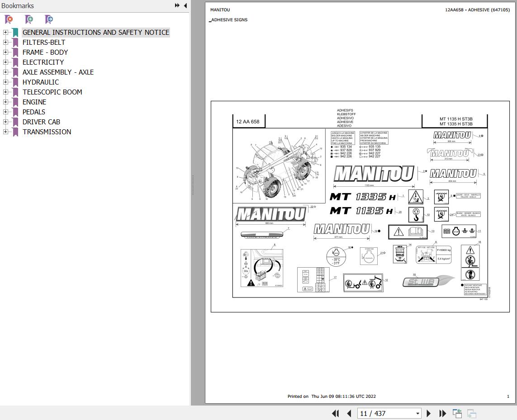Click the delete bookmark icon
The image size is (517, 420).
coord(9,19)
